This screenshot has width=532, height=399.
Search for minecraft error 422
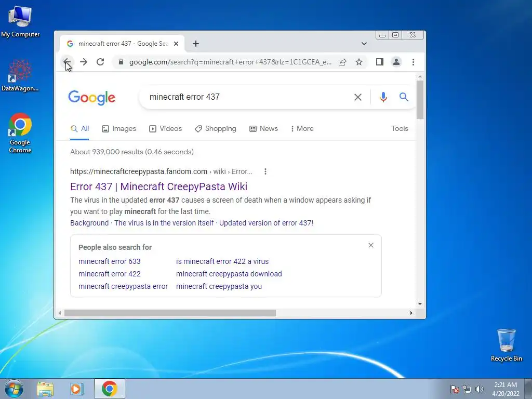109,274
